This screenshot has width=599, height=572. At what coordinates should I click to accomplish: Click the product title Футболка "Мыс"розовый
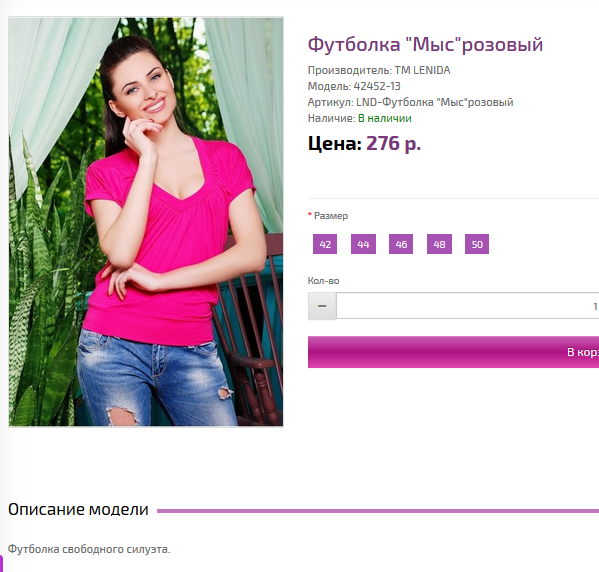point(425,44)
